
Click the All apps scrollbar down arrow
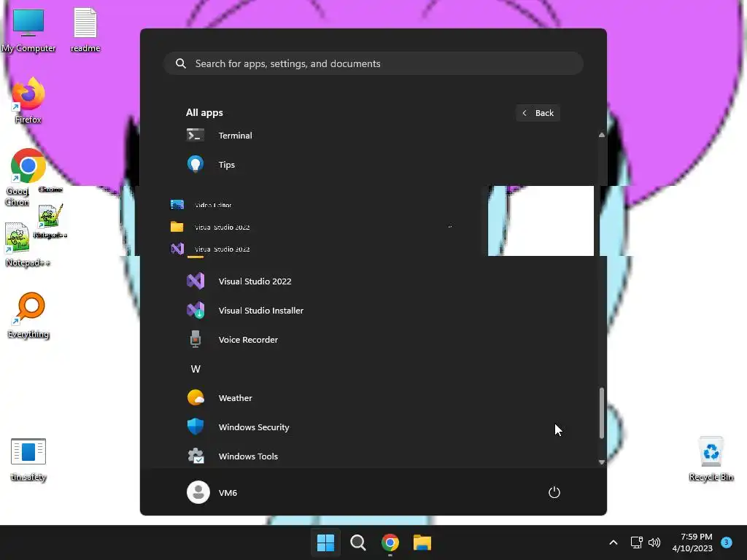coord(602,462)
